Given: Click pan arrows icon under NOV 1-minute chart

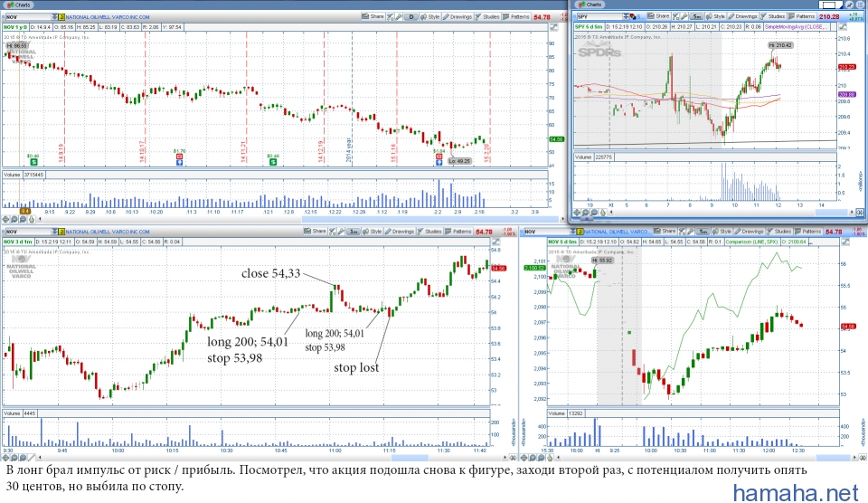Looking at the screenshot, I should click(x=6, y=458).
